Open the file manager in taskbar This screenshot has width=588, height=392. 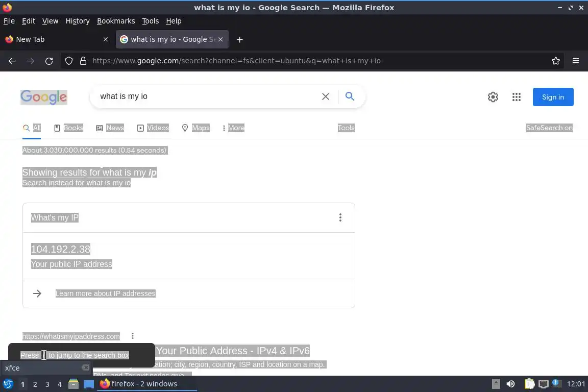pos(73,384)
